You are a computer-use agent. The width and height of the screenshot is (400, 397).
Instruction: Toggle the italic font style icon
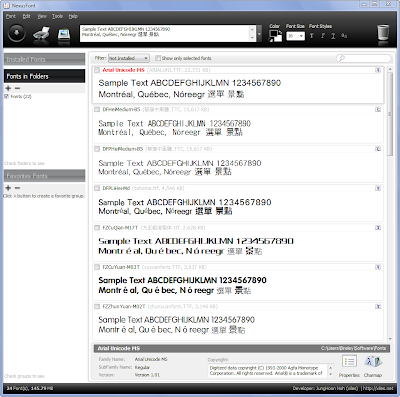pos(323,36)
